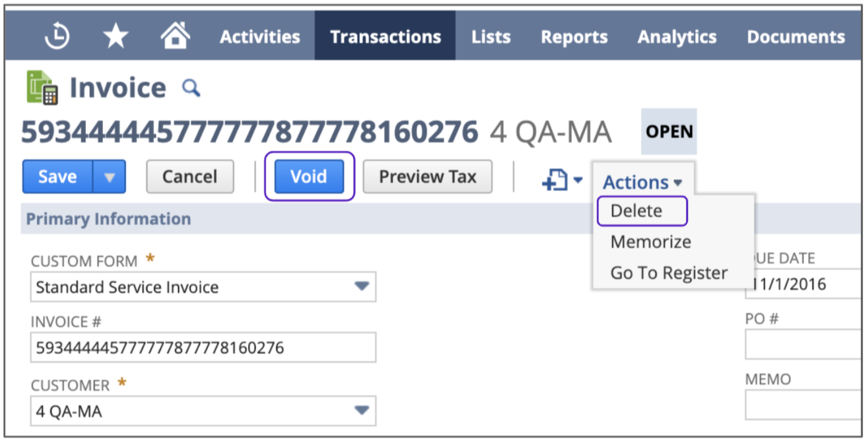Click the Void button

(x=309, y=176)
